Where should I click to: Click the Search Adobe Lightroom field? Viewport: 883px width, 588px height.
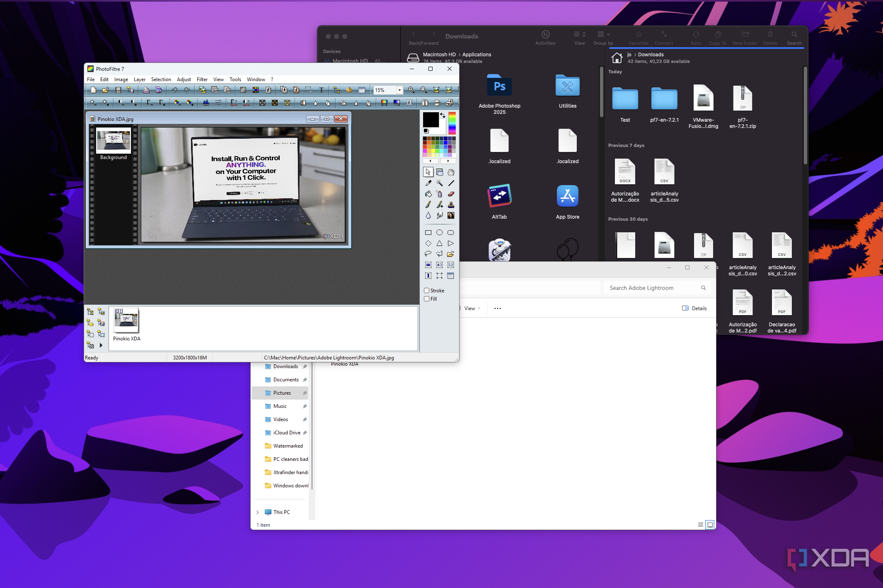(x=658, y=288)
